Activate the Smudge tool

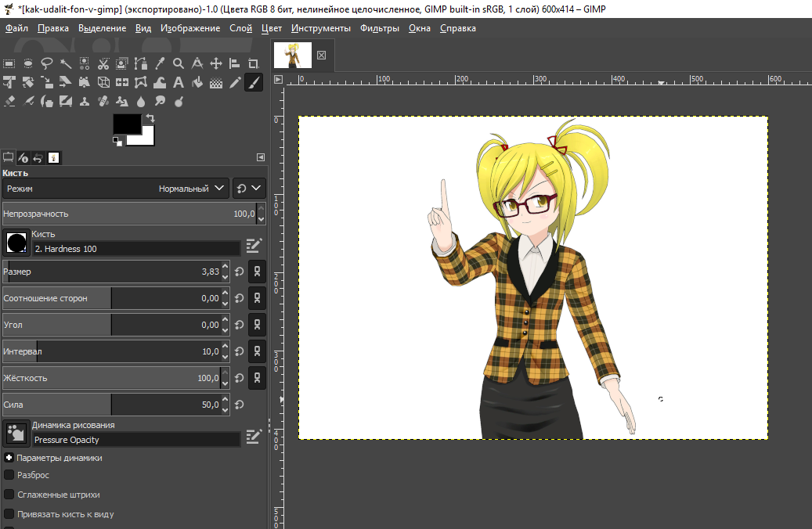pos(160,102)
